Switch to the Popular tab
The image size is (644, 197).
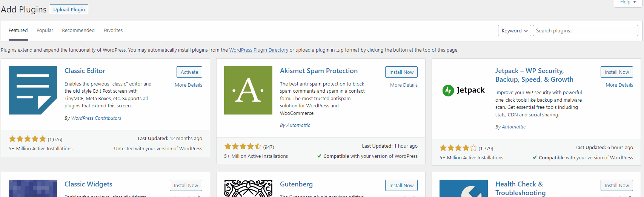pyautogui.click(x=45, y=31)
